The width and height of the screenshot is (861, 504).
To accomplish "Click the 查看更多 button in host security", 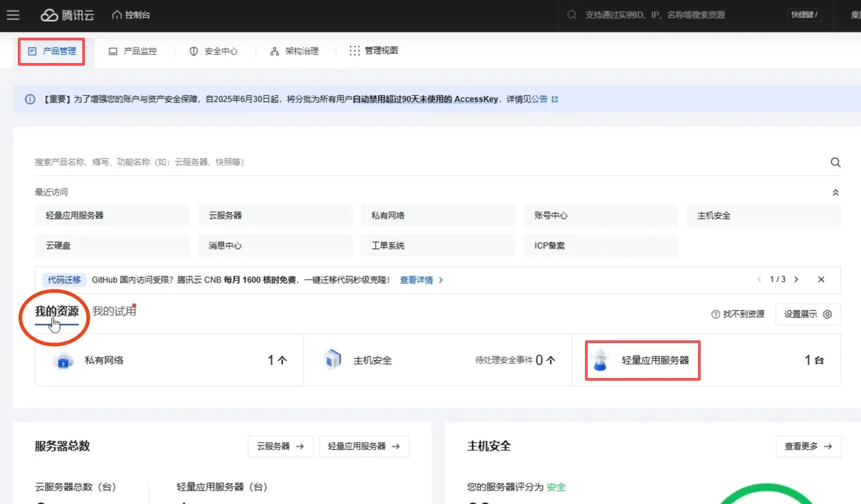I will coord(808,446).
